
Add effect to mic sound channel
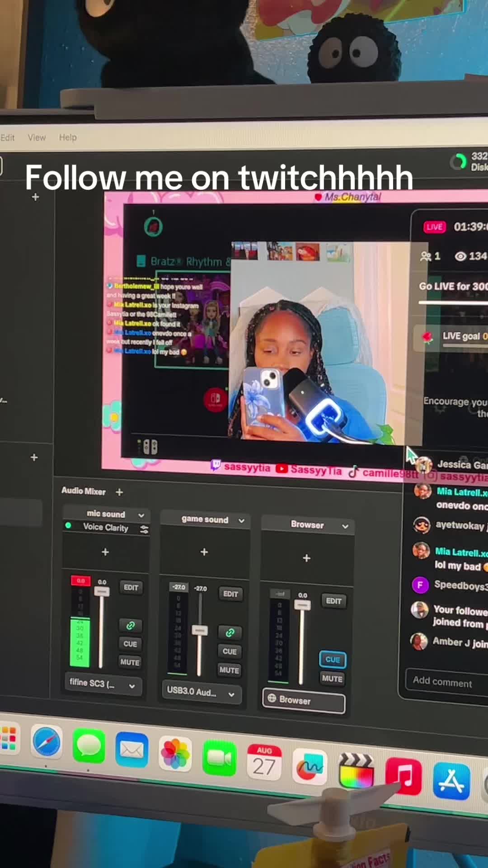105,552
